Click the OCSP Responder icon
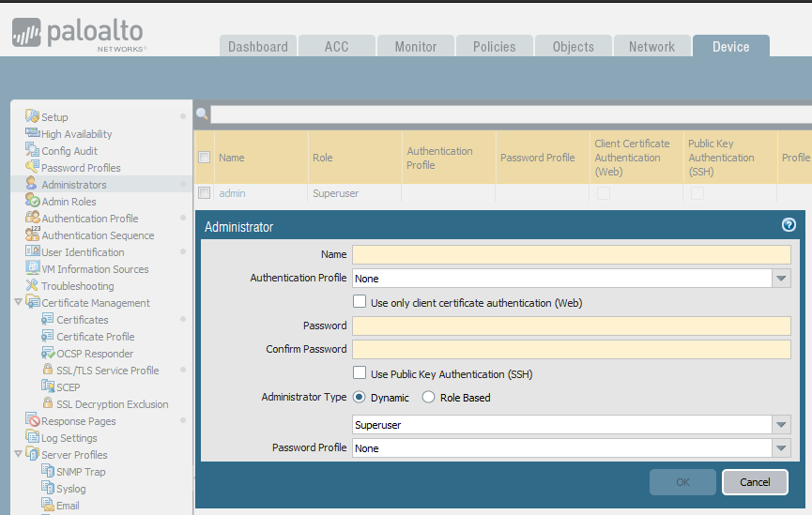This screenshot has width=812, height=515. 48,353
